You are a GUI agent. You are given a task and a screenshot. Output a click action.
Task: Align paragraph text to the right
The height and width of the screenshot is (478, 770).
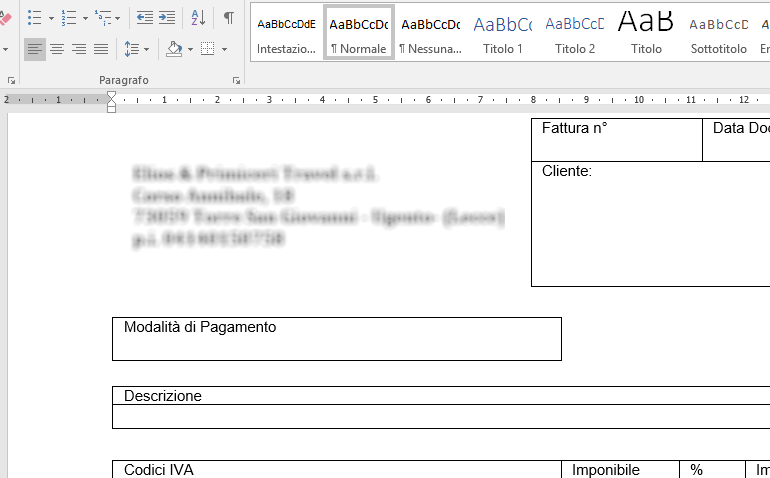[x=79, y=48]
